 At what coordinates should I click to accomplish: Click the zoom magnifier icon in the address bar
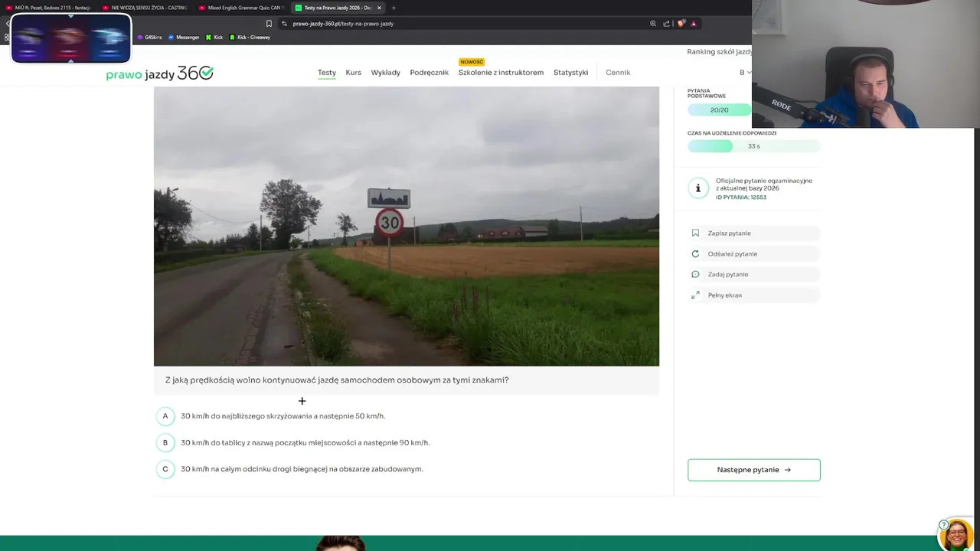(653, 24)
